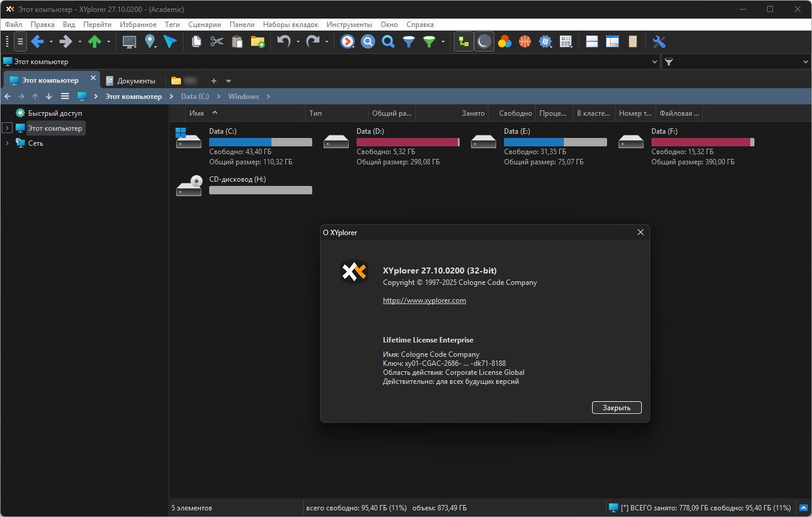
Task: Click the scissors Cut icon in toolbar
Action: (217, 41)
